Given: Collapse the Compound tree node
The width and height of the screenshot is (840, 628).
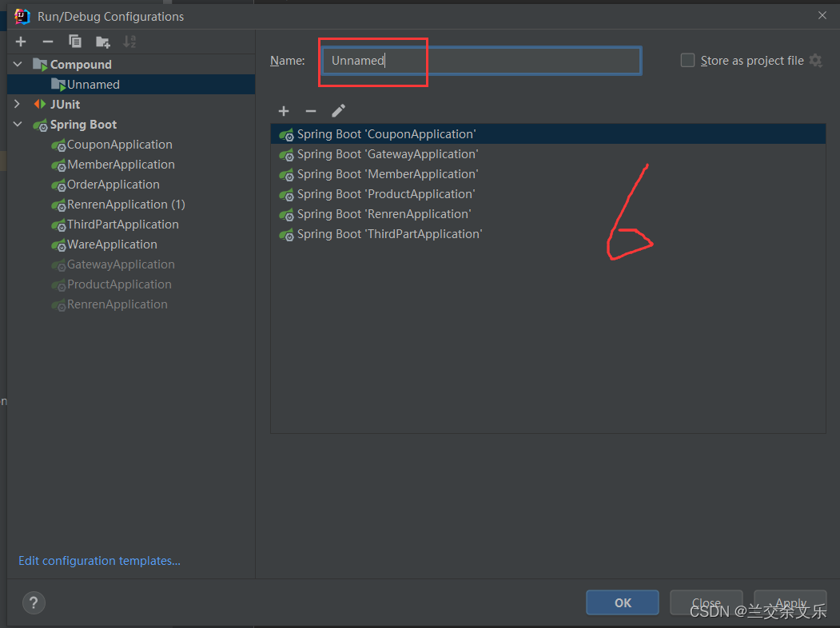Looking at the screenshot, I should (18, 64).
